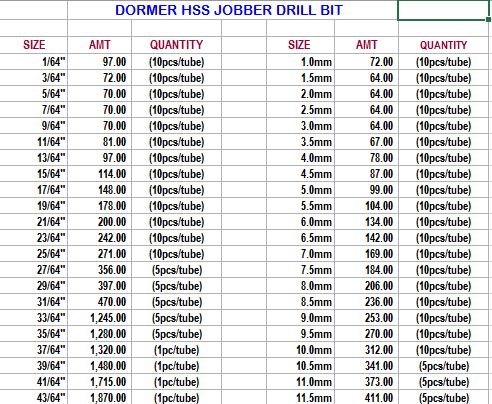Select the DORMER HSS JOBBER DRILL BIT title
This screenshot has height=404, width=492.
[229, 10]
